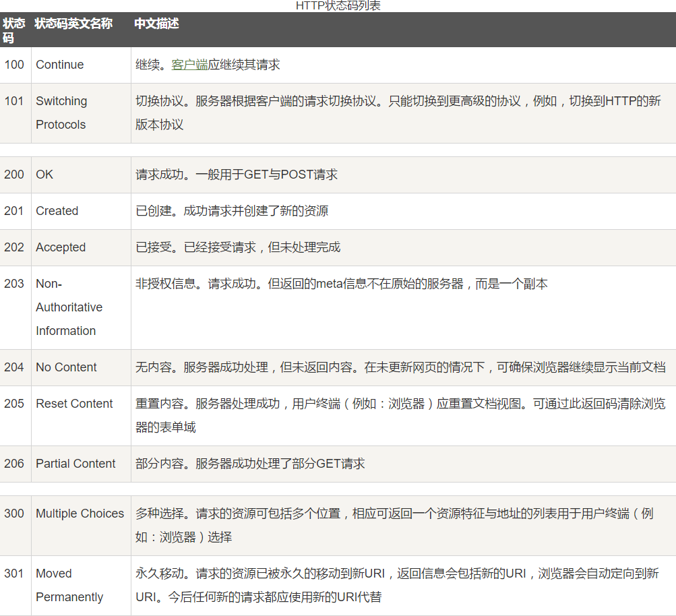Select the status code 202 cell

coord(16,247)
